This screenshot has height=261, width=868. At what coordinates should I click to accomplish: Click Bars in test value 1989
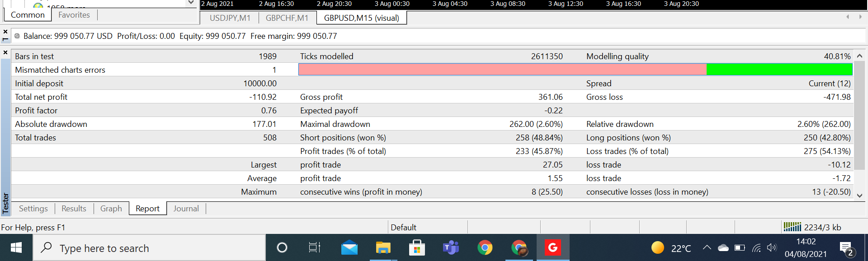(x=268, y=56)
